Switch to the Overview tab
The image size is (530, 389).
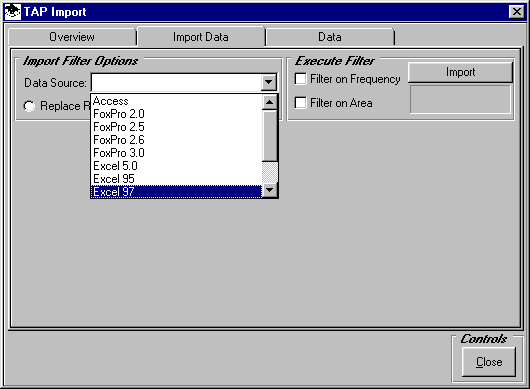(x=72, y=37)
